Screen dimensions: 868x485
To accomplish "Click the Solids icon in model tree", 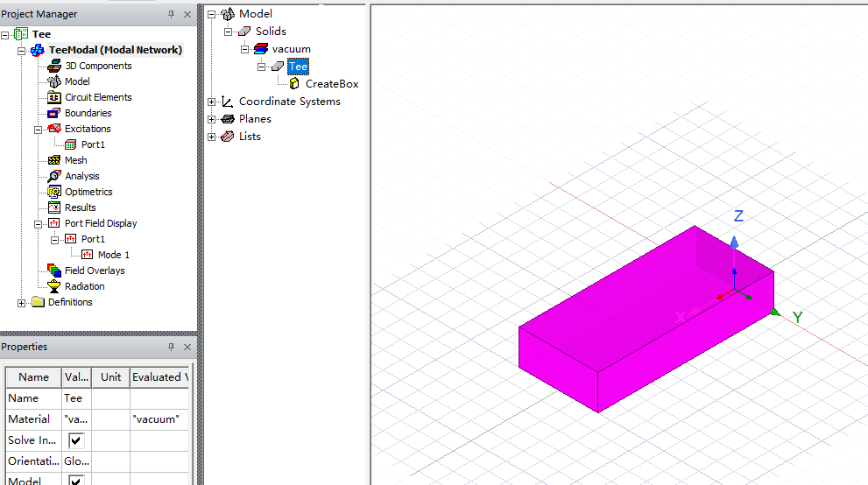I will [x=244, y=32].
